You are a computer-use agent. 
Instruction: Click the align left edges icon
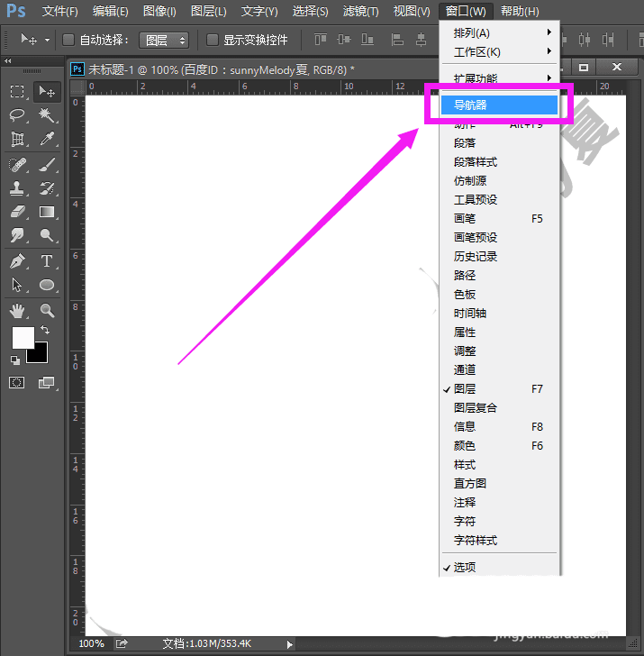[x=397, y=40]
